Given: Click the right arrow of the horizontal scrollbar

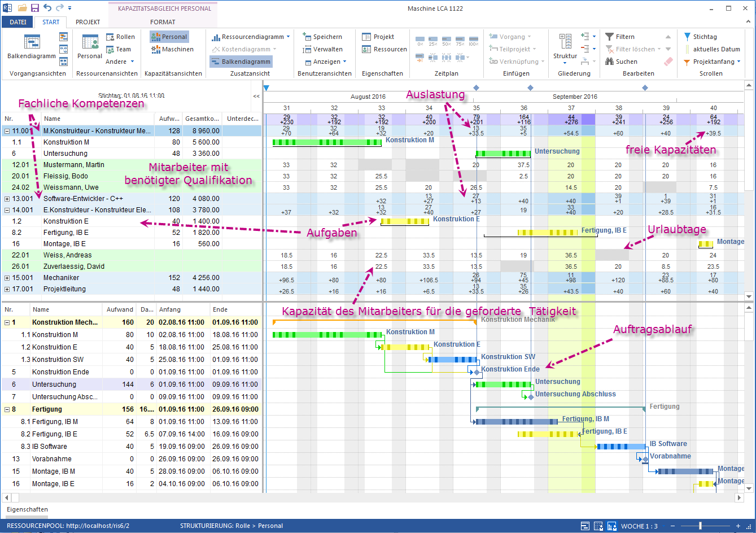Looking at the screenshot, I should coord(739,498).
